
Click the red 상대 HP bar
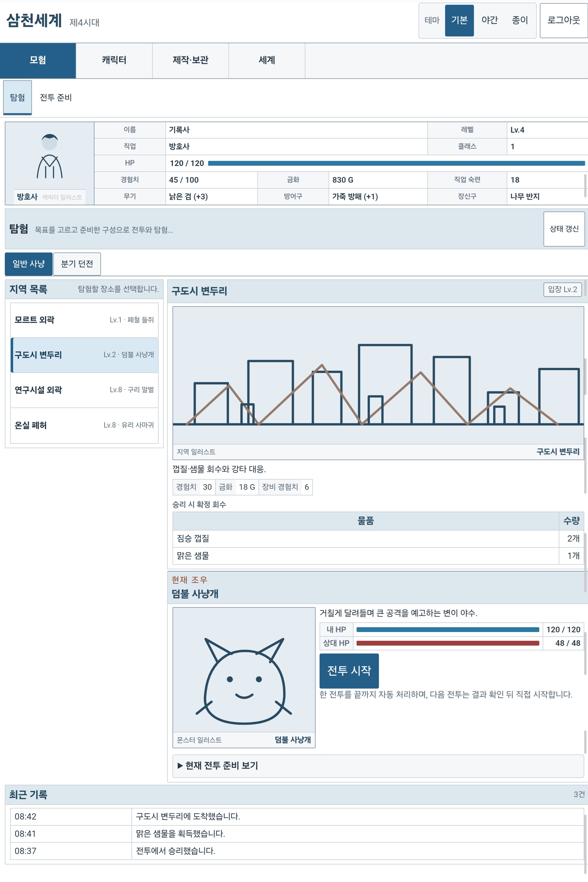coord(447,643)
